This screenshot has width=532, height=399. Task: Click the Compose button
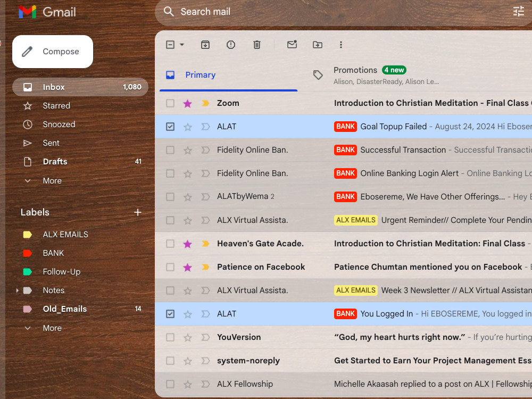[53, 52]
